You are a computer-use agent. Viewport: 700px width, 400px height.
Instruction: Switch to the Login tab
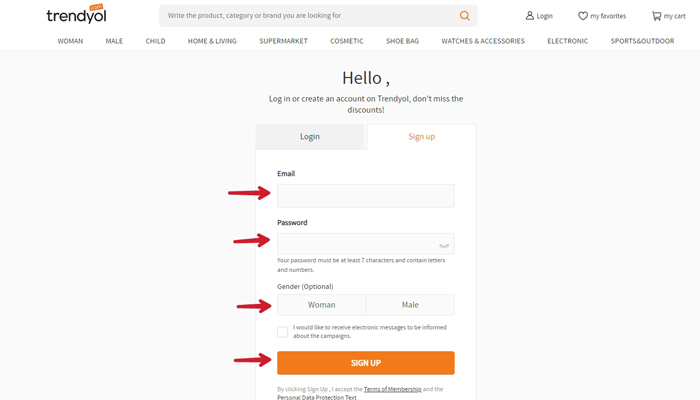pos(310,137)
